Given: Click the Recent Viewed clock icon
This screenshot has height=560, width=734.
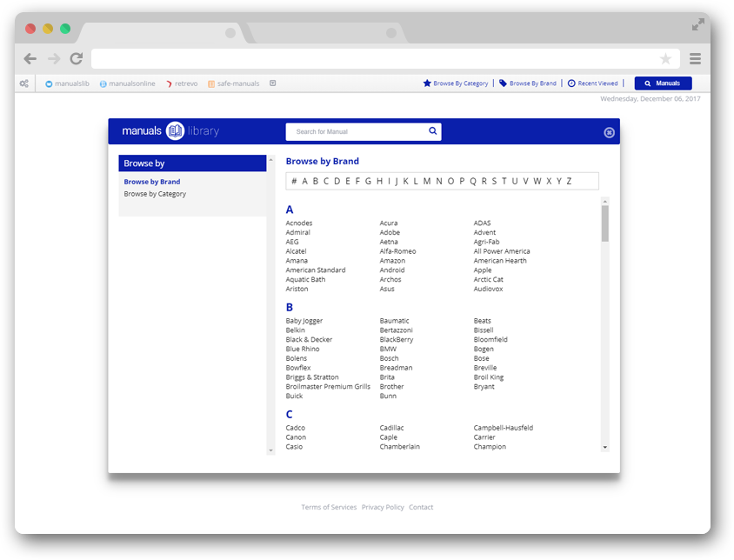Looking at the screenshot, I should coord(571,83).
